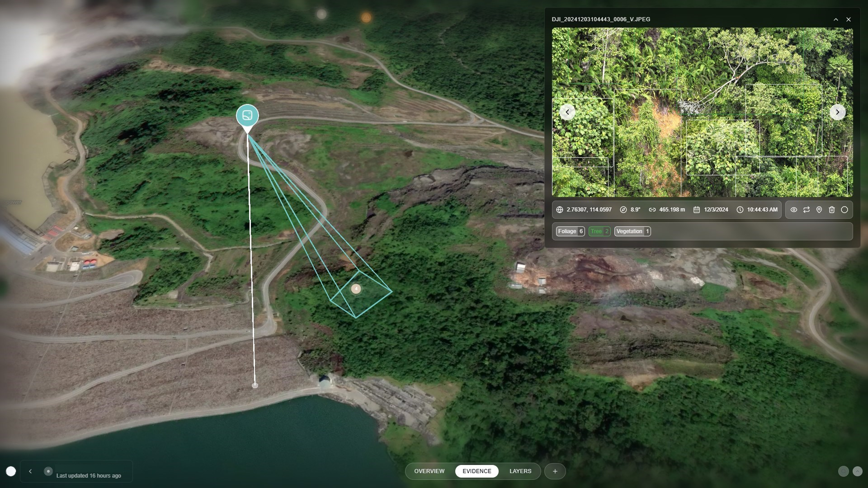This screenshot has height=488, width=868.
Task: Delete the image with the trash icon
Action: point(831,210)
